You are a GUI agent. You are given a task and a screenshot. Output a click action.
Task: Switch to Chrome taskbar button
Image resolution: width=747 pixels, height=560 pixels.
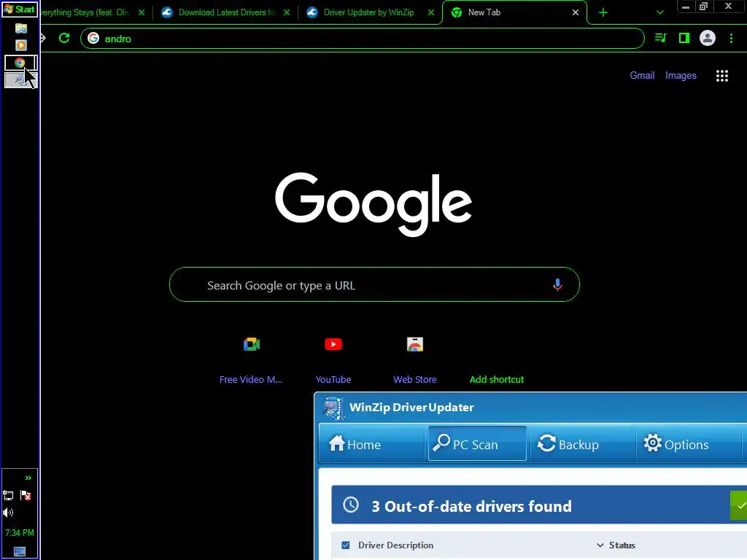pos(20,63)
